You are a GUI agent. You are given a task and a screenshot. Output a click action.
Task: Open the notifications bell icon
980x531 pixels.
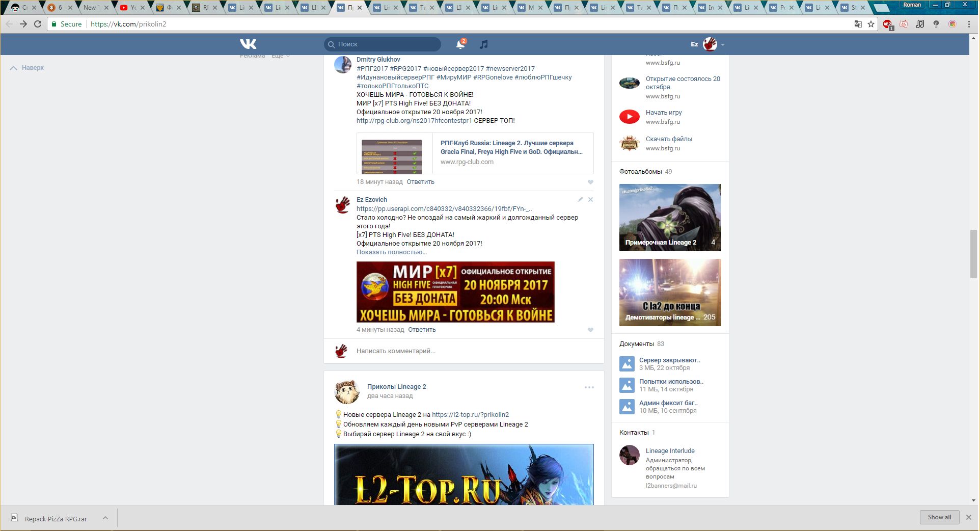(460, 45)
